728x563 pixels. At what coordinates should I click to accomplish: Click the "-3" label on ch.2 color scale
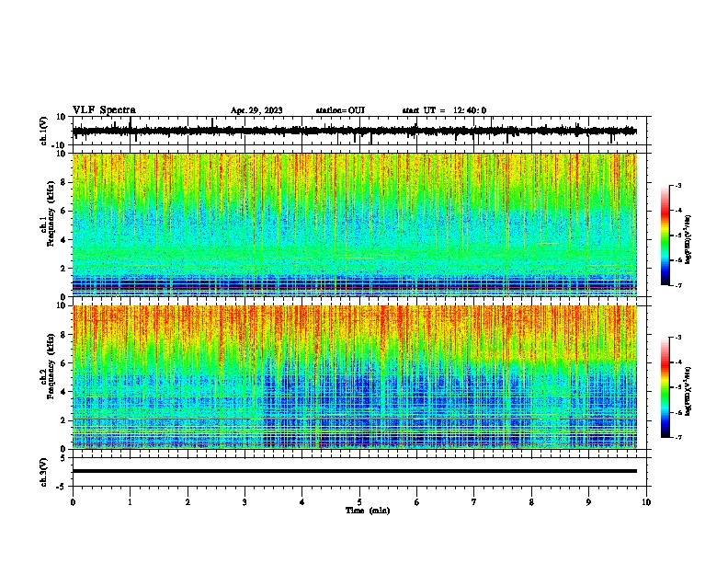click(678, 338)
